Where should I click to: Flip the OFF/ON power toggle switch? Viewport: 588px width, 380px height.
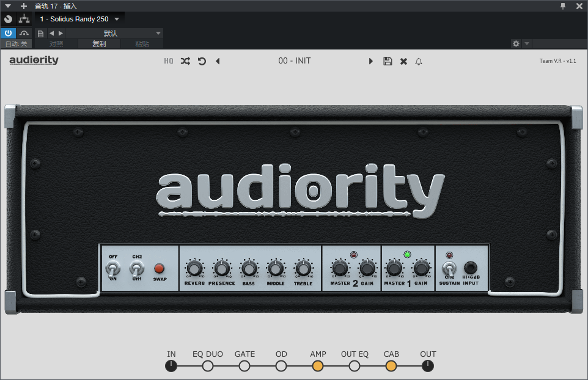click(113, 268)
